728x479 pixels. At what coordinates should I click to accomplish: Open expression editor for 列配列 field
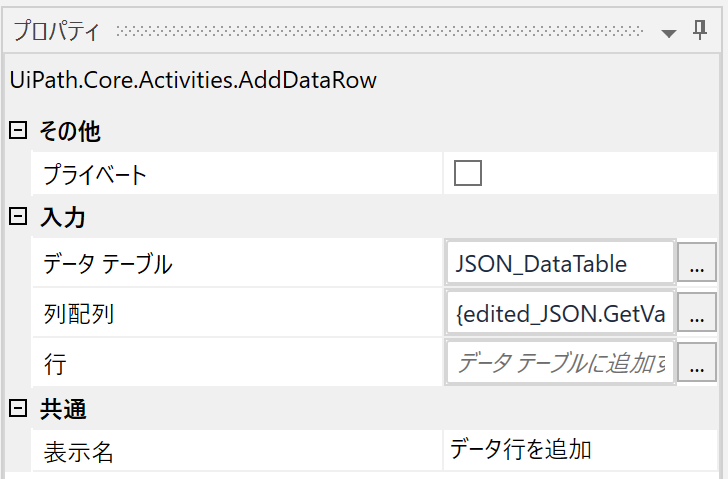tap(696, 312)
